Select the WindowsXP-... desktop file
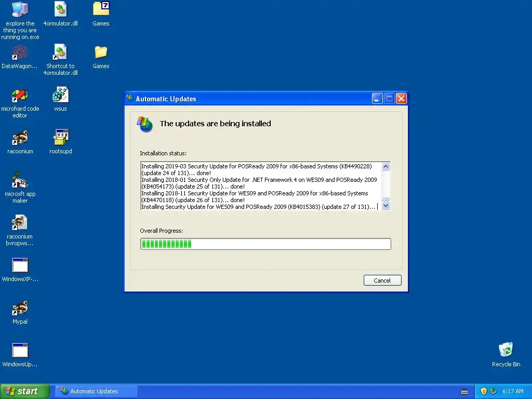Viewport: 532px width, 399px height. (20, 270)
